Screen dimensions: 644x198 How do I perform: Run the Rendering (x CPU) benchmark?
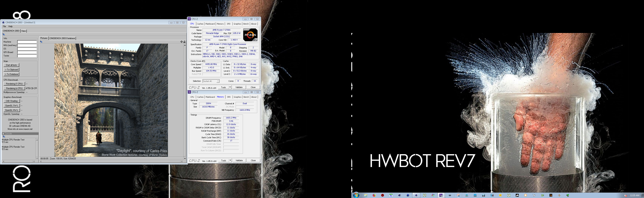pyautogui.click(x=14, y=88)
